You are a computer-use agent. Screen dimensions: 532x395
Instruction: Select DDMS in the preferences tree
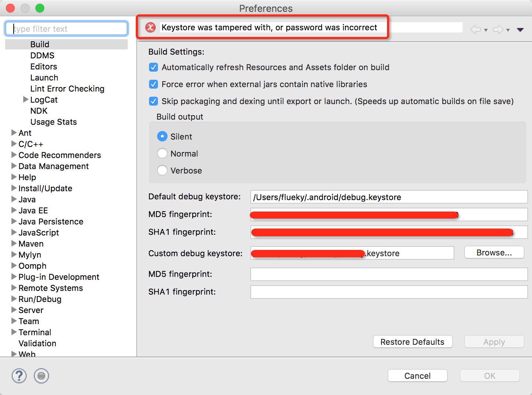(42, 55)
